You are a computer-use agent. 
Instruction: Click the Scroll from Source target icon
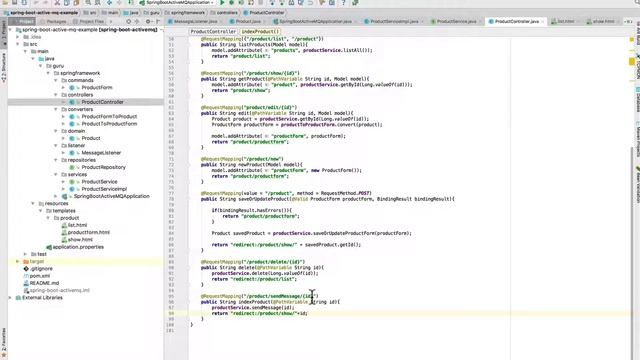(x=129, y=21)
